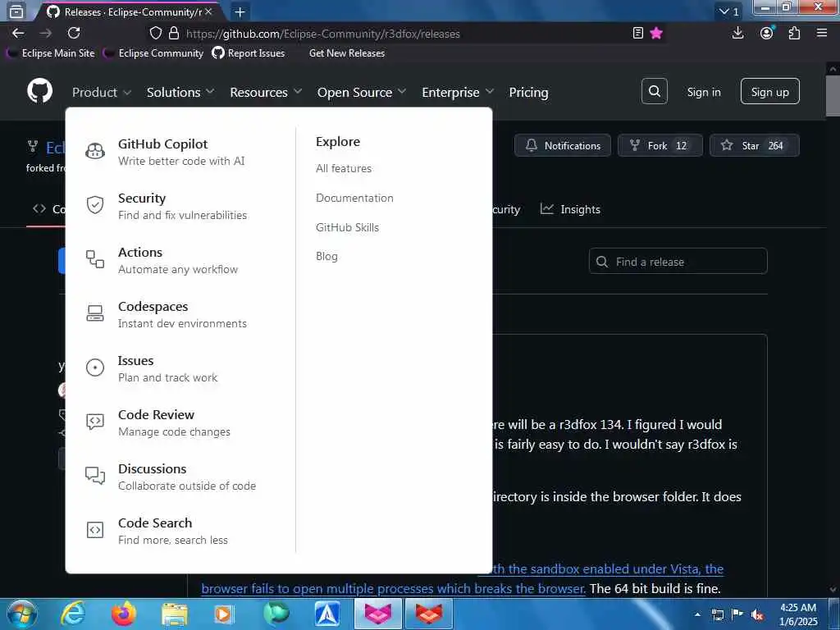The width and height of the screenshot is (840, 630).
Task: Click the padlock site security icon
Action: [174, 33]
